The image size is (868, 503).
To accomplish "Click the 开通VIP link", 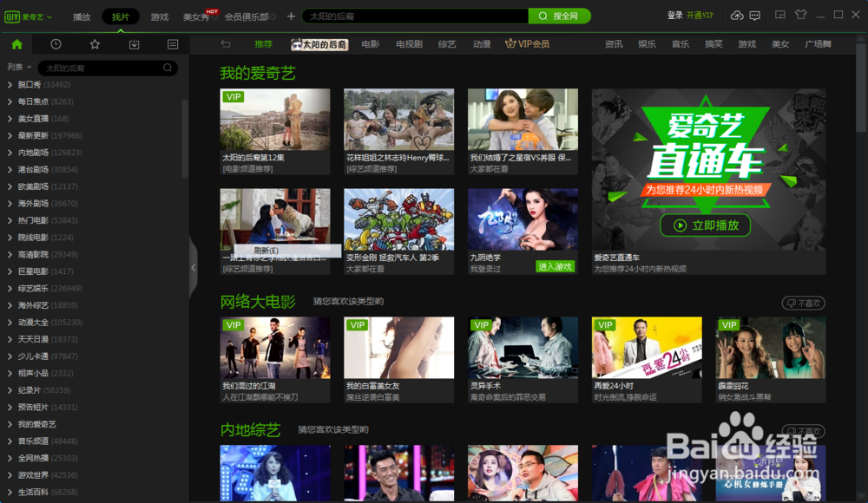I will [700, 16].
